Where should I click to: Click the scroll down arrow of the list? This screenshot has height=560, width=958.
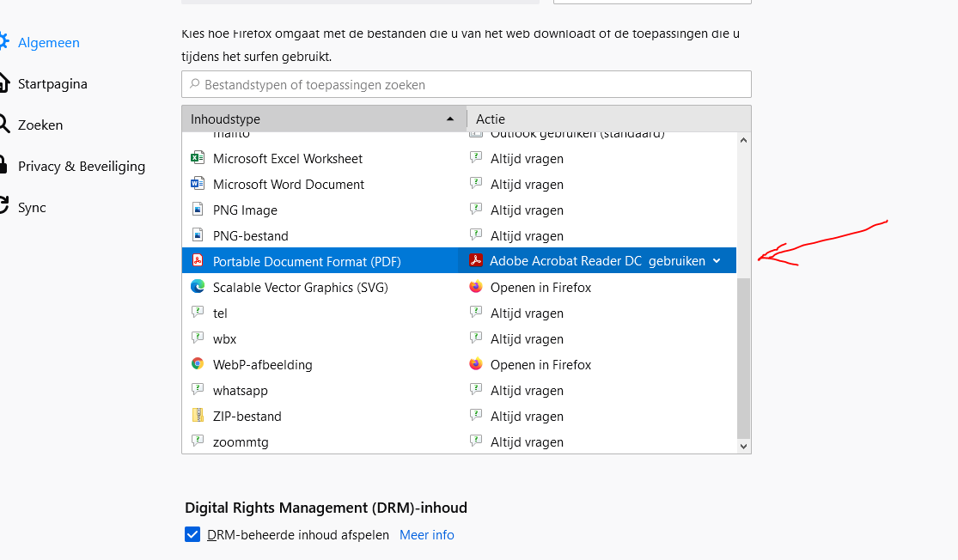pyautogui.click(x=743, y=447)
